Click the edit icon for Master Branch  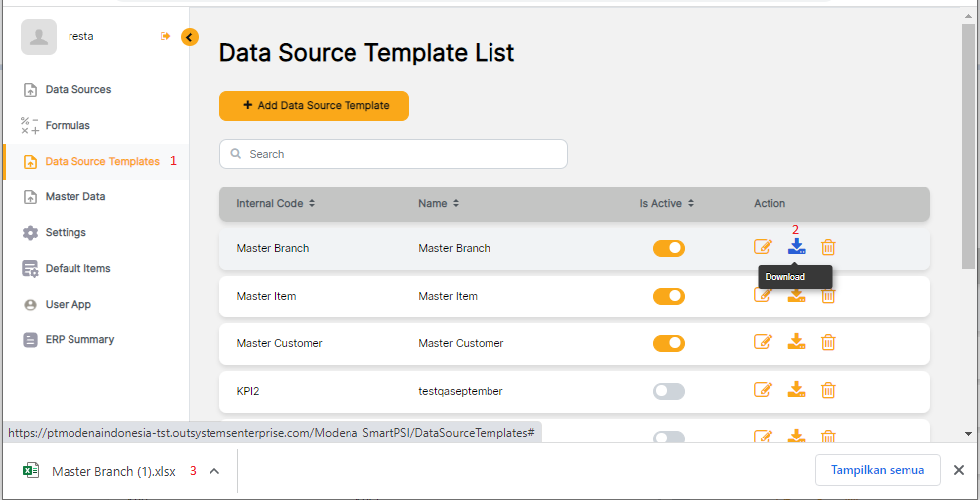[x=763, y=247]
